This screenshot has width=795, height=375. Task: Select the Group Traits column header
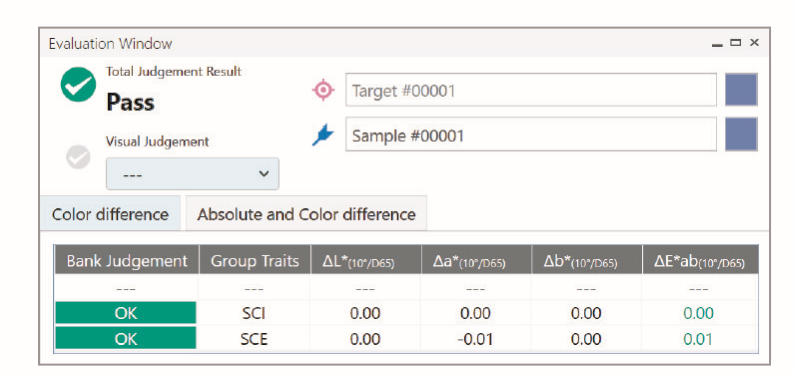pyautogui.click(x=255, y=260)
